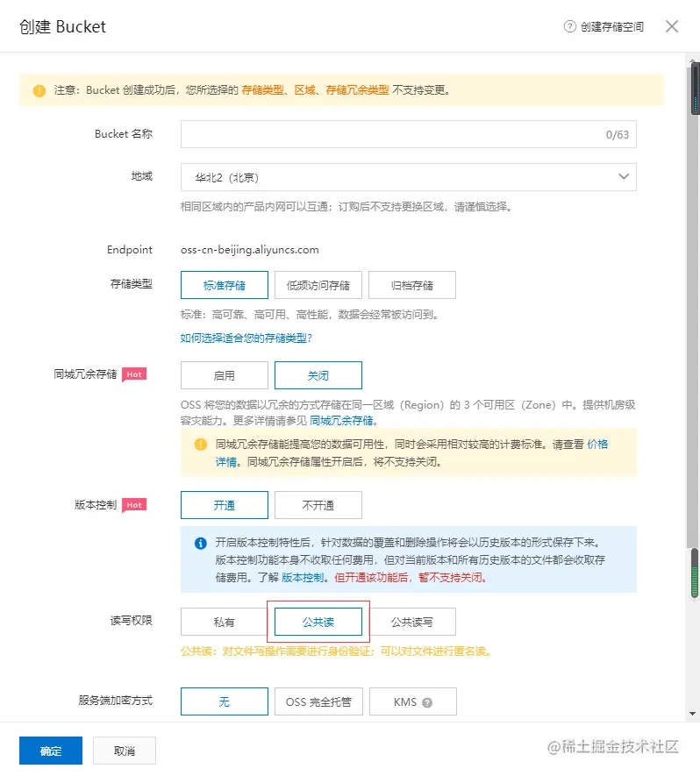Select 归档存储 storage type
Image resolution: width=700 pixels, height=776 pixels.
tap(412, 285)
